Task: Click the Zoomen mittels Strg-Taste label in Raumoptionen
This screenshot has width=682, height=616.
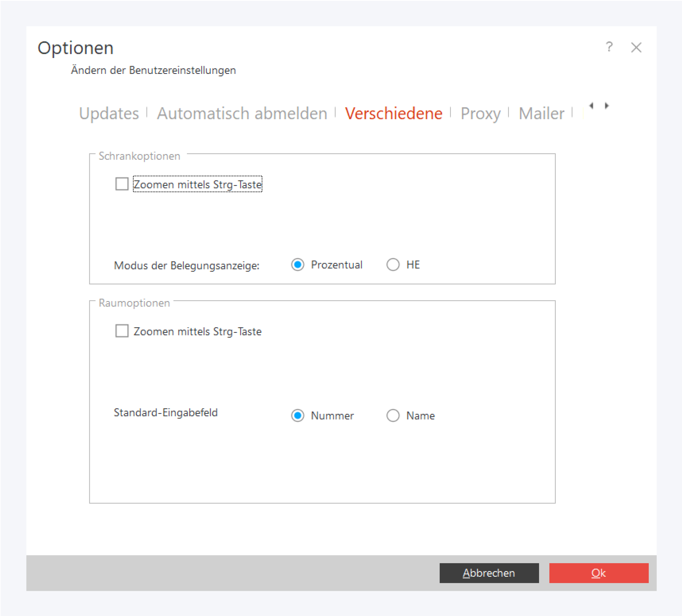Action: 197,331
